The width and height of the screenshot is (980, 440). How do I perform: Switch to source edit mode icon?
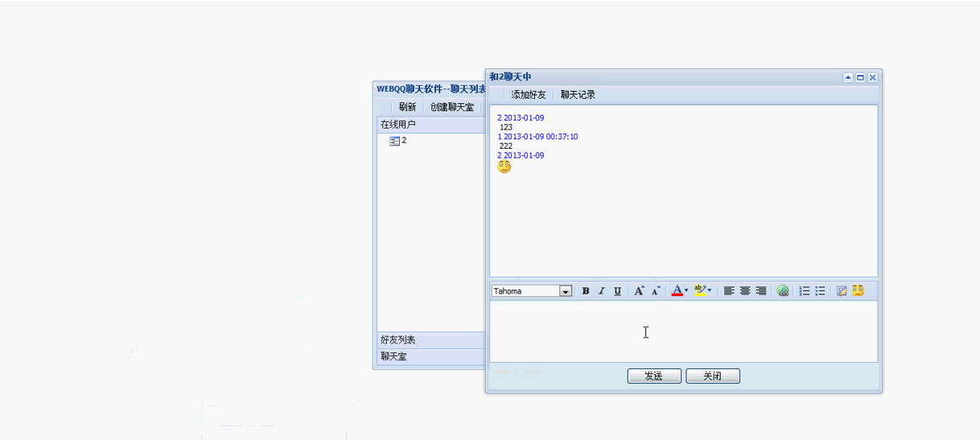pos(842,291)
